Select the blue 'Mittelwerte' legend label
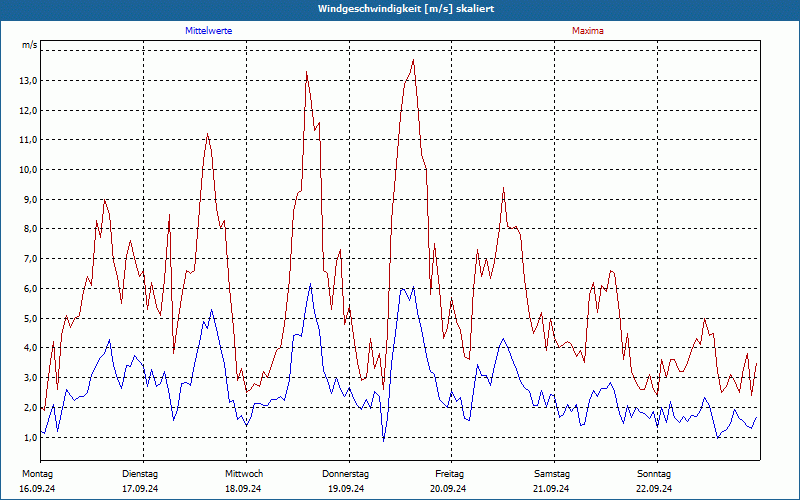The height and width of the screenshot is (500, 800). (x=209, y=31)
